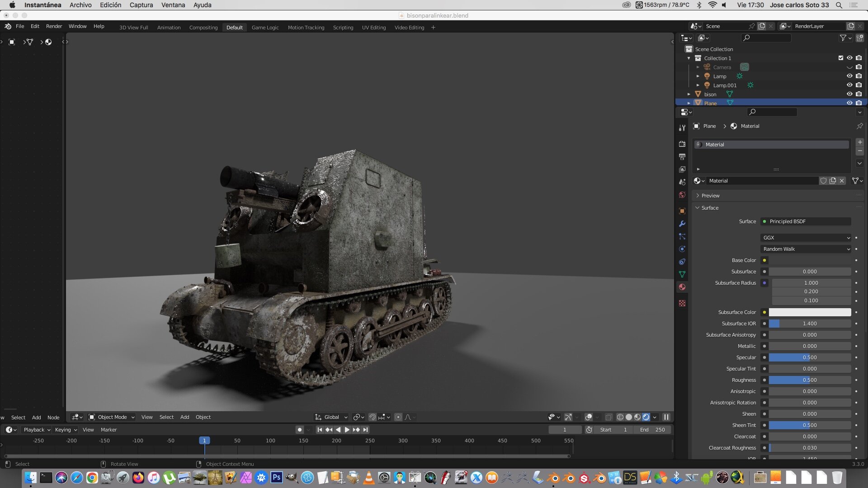Image resolution: width=868 pixels, height=488 pixels.
Task: Switch viewport to Solid shading
Action: (x=629, y=417)
